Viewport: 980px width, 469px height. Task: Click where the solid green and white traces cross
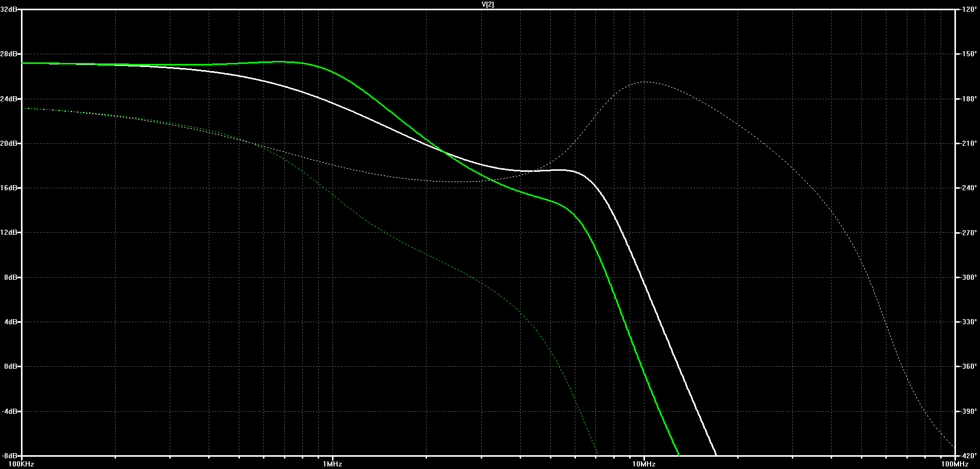click(x=443, y=151)
